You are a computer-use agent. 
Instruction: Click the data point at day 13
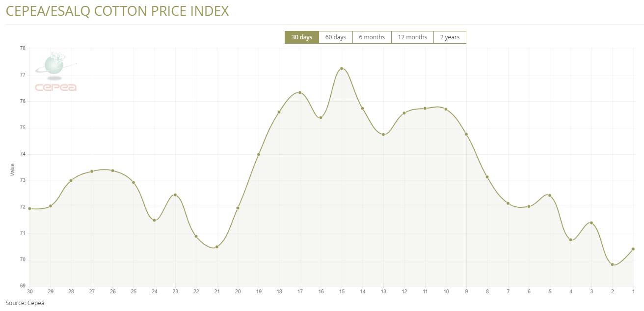[383, 135]
